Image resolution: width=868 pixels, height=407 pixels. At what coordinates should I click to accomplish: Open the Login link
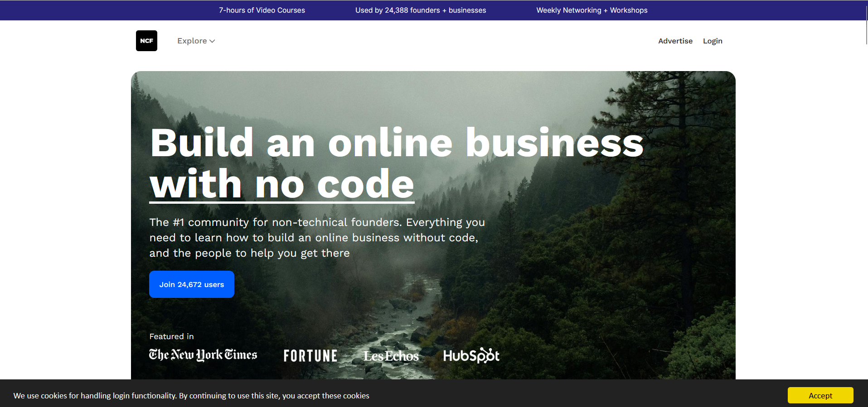pos(713,41)
